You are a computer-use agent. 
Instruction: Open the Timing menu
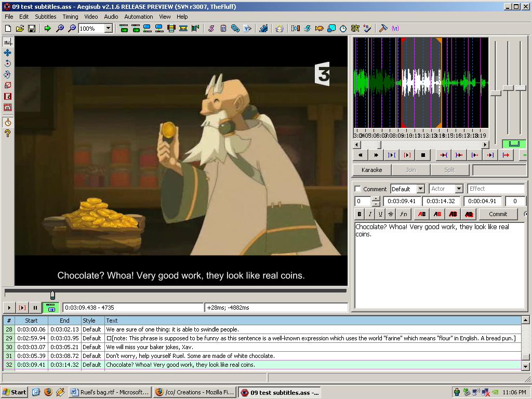(70, 17)
